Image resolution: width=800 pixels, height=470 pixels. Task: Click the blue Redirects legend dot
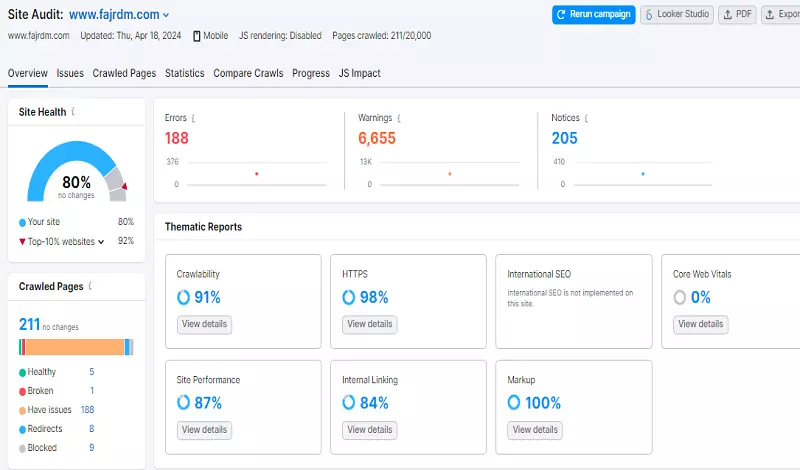point(22,430)
